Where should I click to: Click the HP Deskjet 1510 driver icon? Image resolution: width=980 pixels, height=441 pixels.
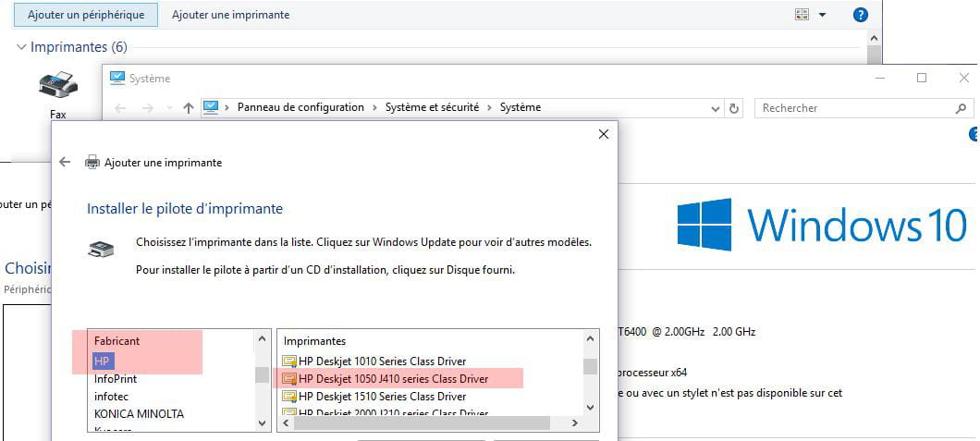point(289,396)
